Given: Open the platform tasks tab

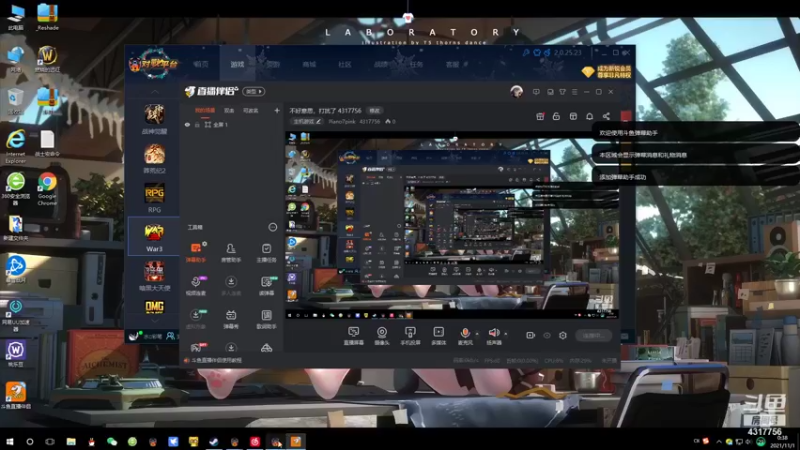Looking at the screenshot, I should point(417,64).
